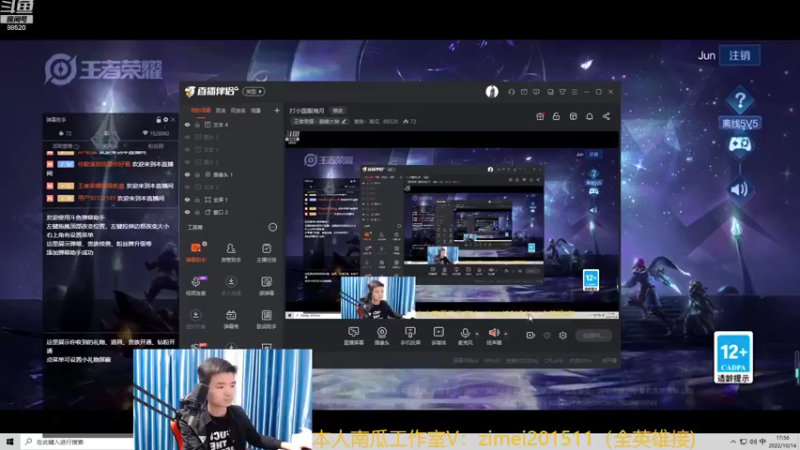Image resolution: width=800 pixels, height=450 pixels.
Task: Open the taskbar clock
Action: 783,442
